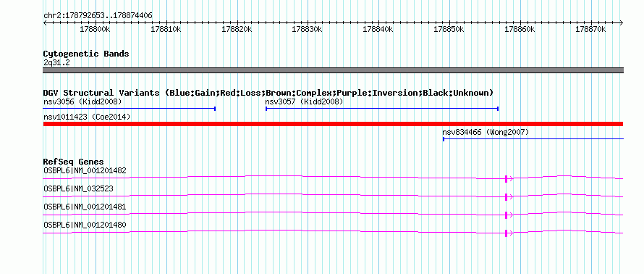Click the 2q31.2 band label

56,62
